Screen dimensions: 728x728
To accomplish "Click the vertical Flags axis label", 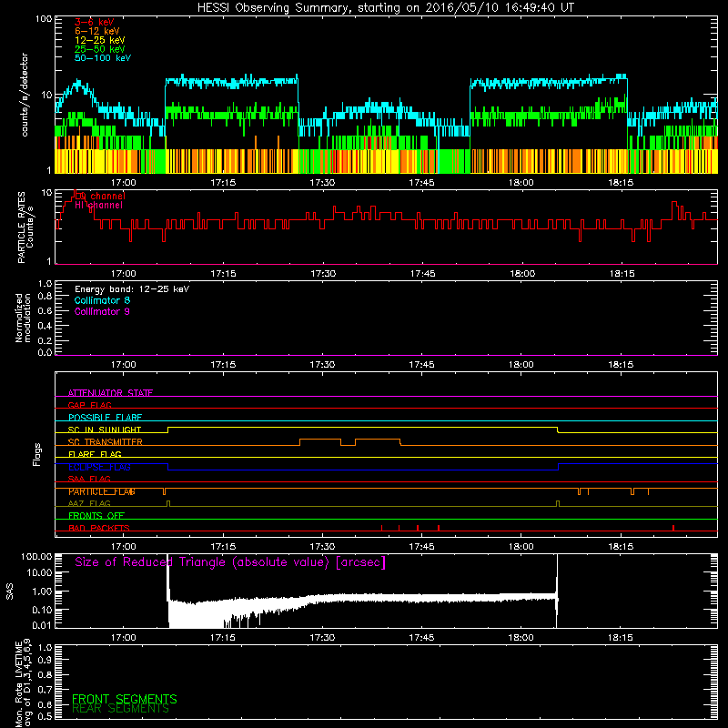I will 37,454.
